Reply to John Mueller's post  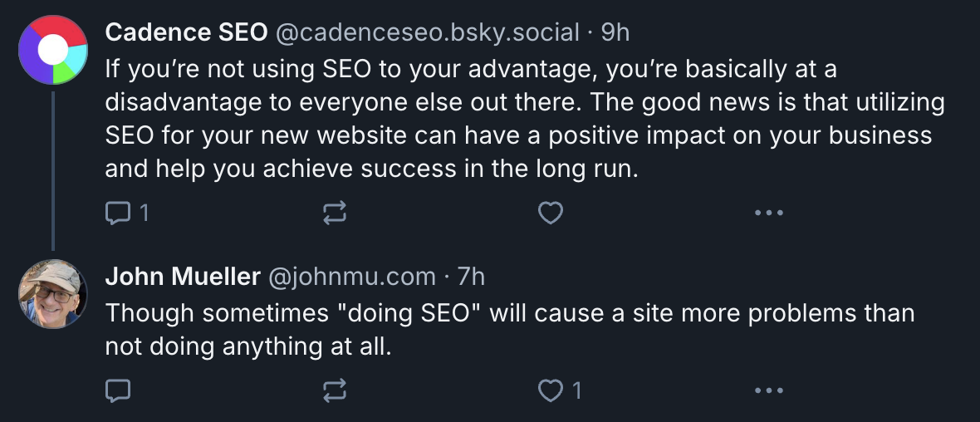pos(118,390)
